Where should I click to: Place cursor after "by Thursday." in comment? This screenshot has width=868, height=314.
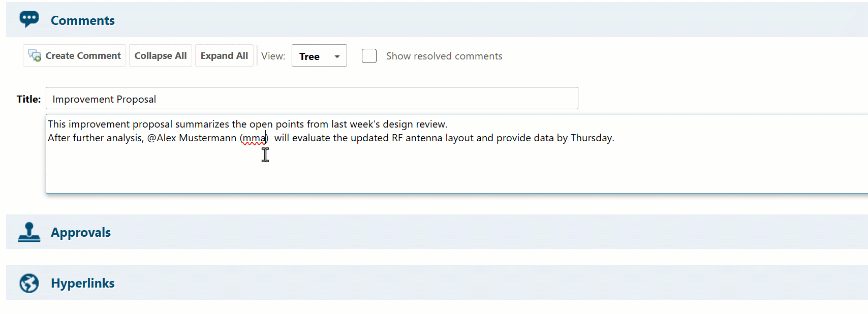click(615, 138)
